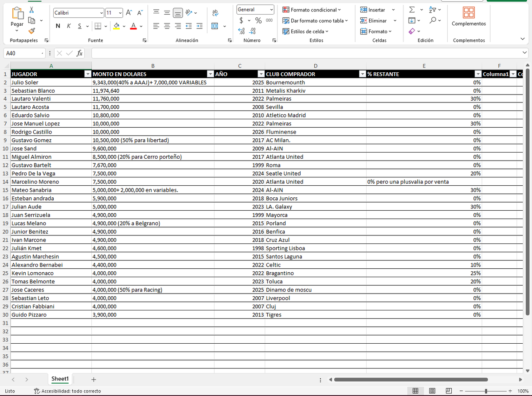This screenshot has height=396, width=532.
Task: Open the MONTO EN DOLARES filter dropdown
Action: click(x=210, y=74)
